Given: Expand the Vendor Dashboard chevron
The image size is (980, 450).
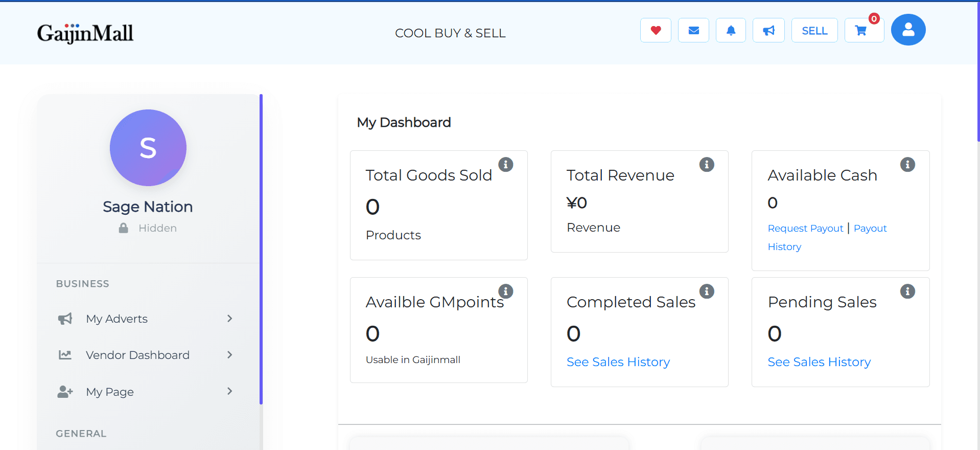Looking at the screenshot, I should click(229, 355).
